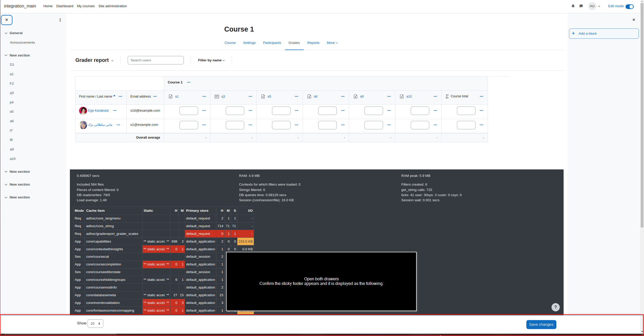Open the a10 assignment link in header

pyautogui.click(x=409, y=97)
